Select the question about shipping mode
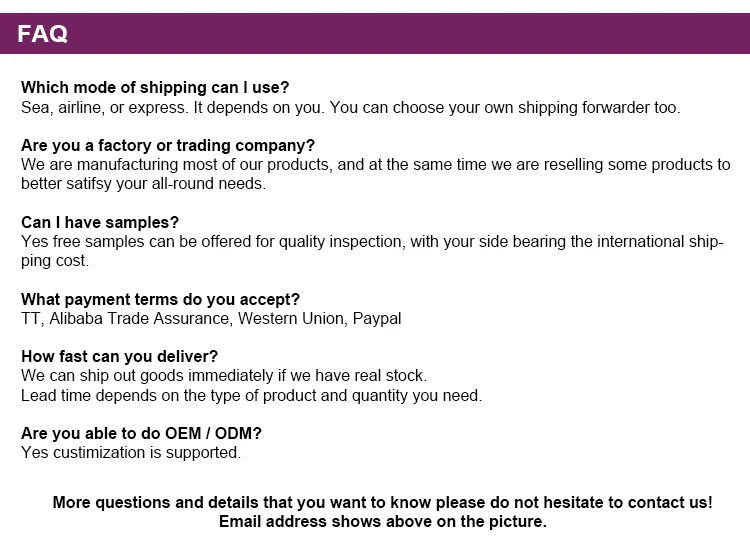The image size is (750, 547). 155,88
